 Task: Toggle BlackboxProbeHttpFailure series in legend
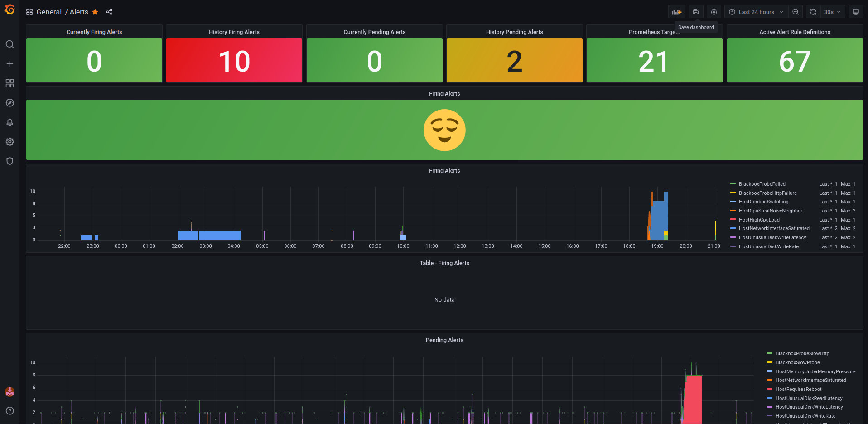click(x=768, y=193)
